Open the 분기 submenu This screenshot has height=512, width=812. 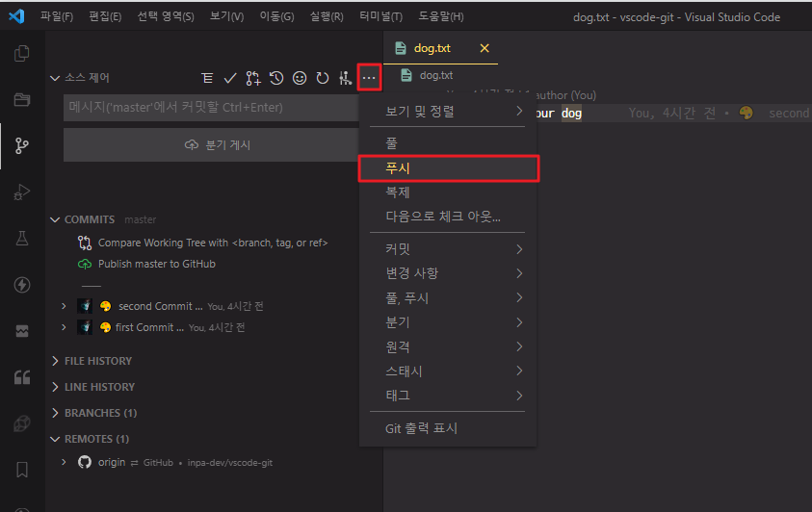(448, 322)
